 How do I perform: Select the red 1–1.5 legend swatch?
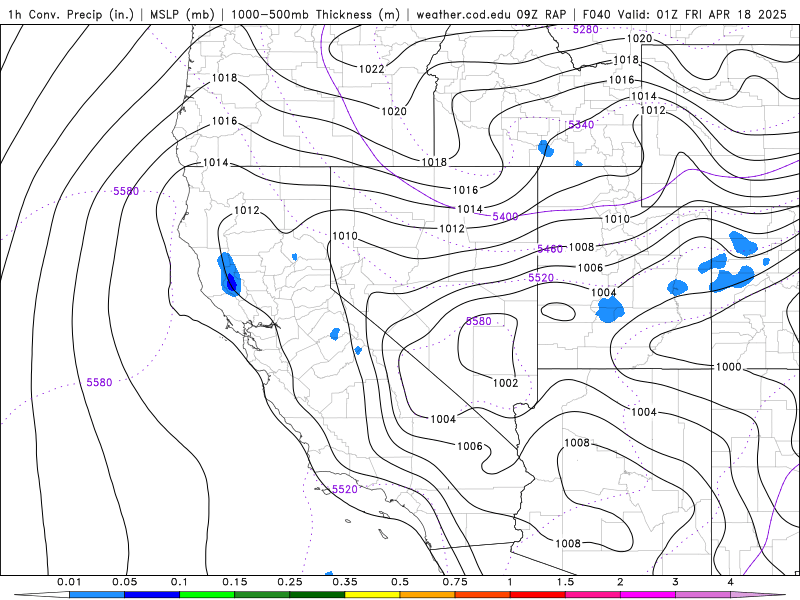538,595
